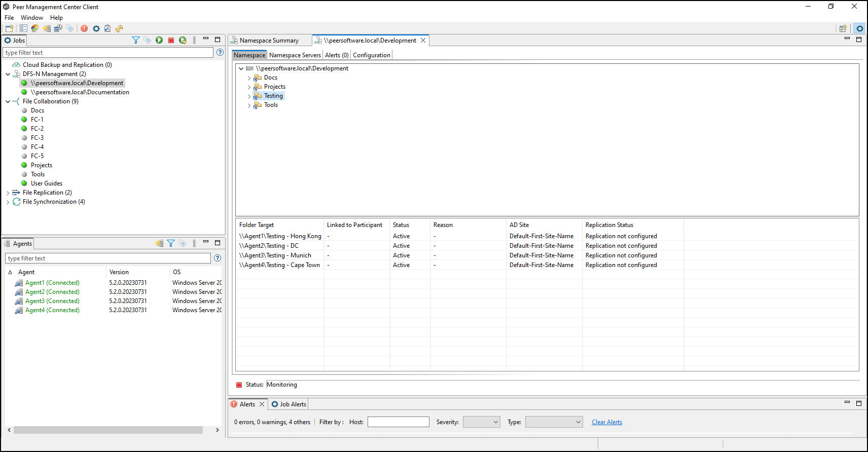The height and width of the screenshot is (452, 868).
Task: Open the Severity dropdown
Action: click(482, 422)
